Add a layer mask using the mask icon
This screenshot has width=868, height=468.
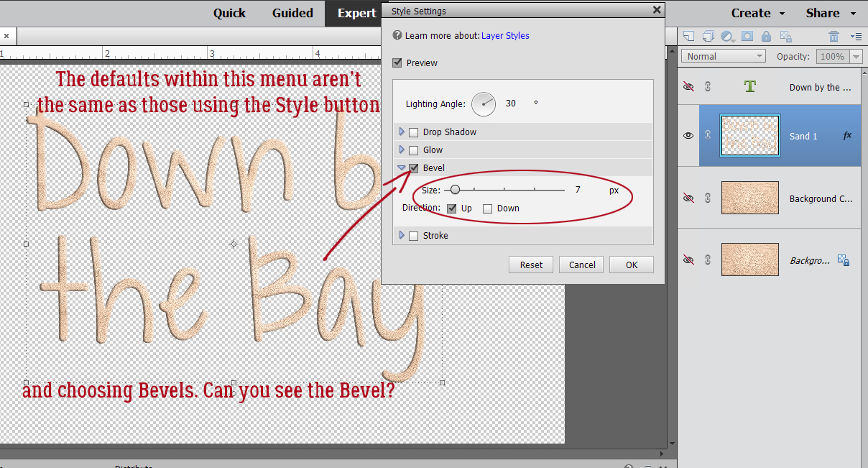pos(747,36)
